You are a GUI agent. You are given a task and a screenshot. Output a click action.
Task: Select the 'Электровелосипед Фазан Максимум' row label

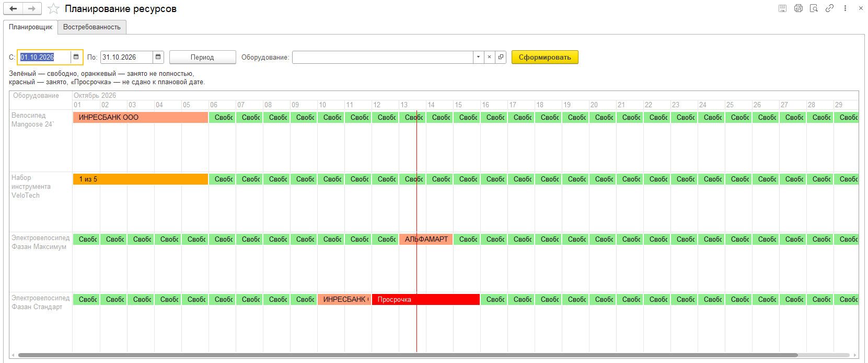pyautogui.click(x=40, y=242)
